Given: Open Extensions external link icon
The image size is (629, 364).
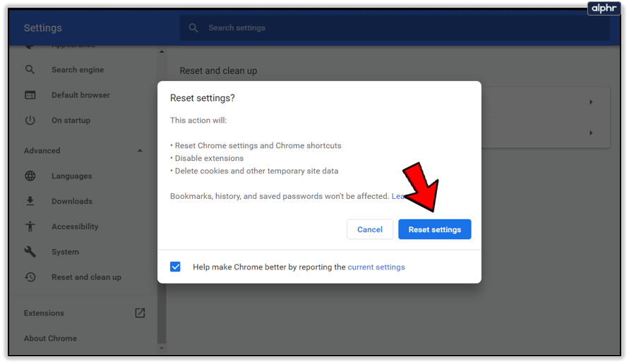Looking at the screenshot, I should click(x=140, y=313).
